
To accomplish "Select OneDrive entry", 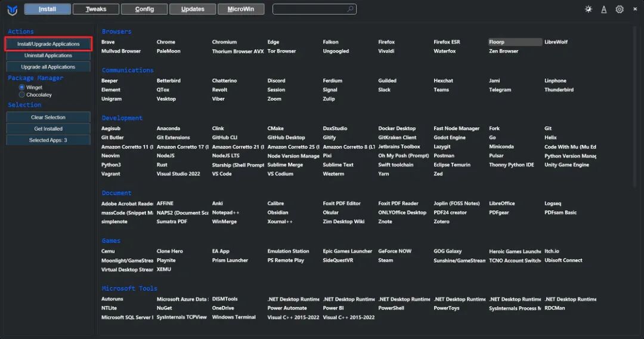I will [223, 308].
